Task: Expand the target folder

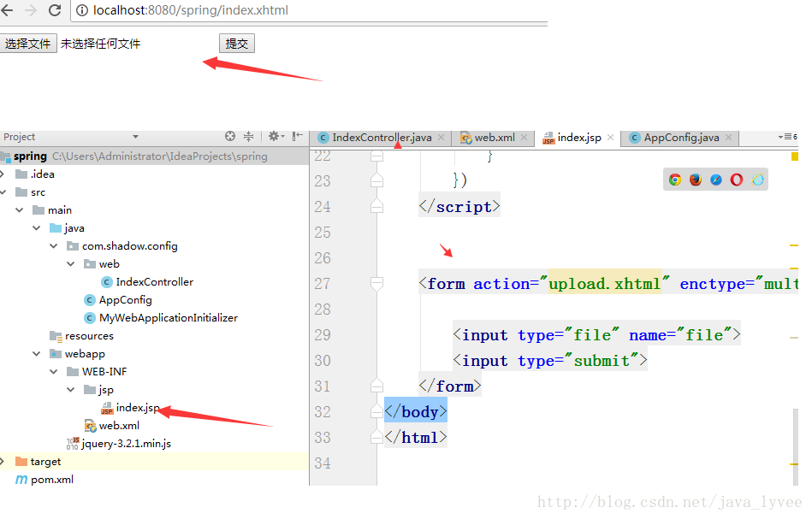Action: click(3, 462)
